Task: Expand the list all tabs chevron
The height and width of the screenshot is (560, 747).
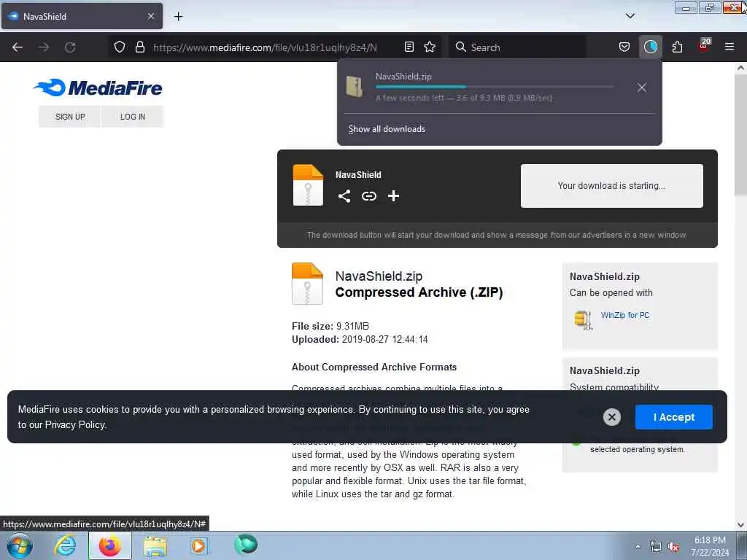Action: click(x=630, y=16)
